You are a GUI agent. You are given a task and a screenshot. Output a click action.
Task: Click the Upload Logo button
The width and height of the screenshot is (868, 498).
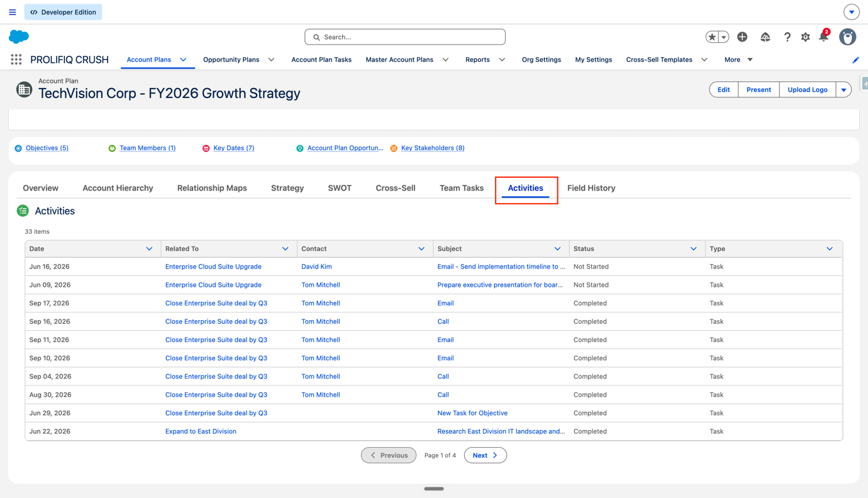pos(808,90)
